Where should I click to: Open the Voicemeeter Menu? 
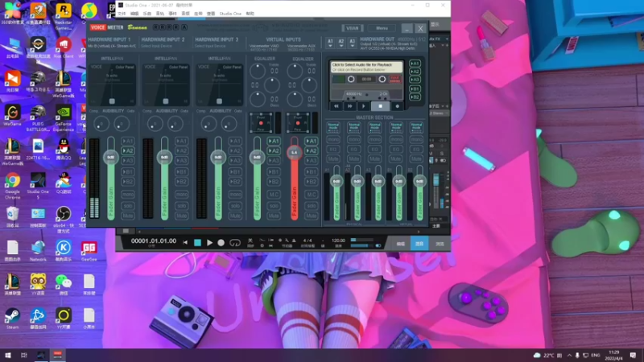(x=382, y=28)
